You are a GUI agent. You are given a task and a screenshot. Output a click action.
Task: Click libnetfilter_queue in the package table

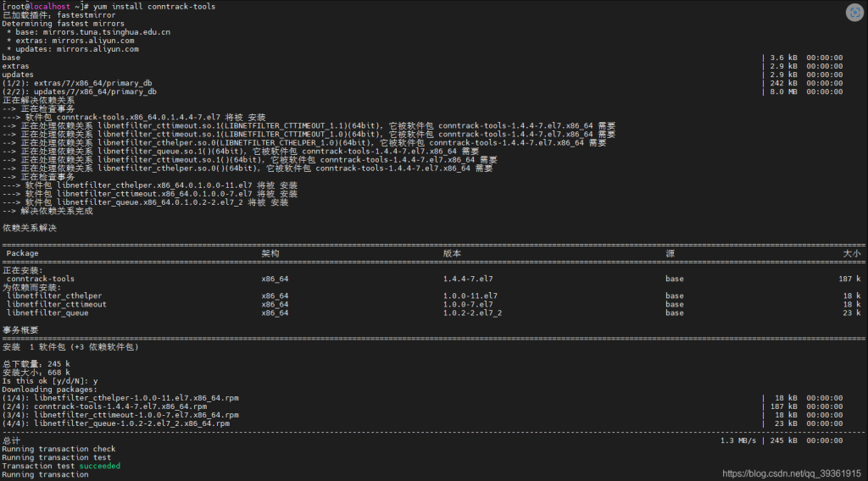[47, 312]
